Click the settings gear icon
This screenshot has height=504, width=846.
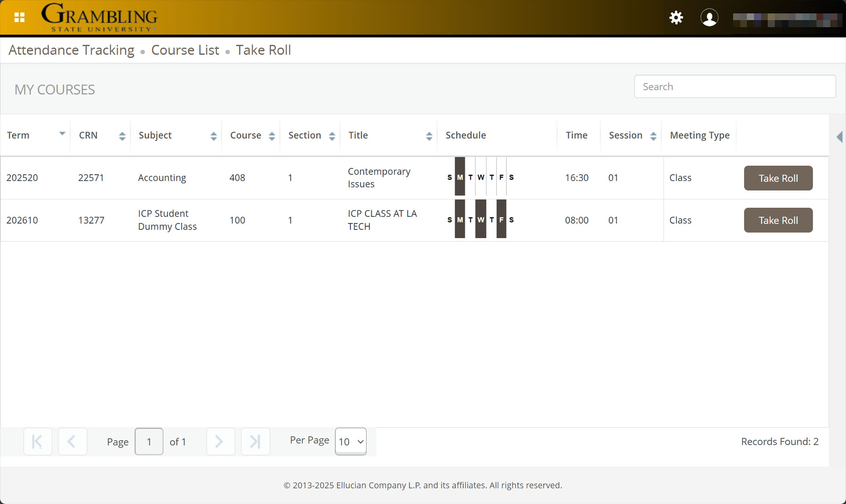[676, 18]
